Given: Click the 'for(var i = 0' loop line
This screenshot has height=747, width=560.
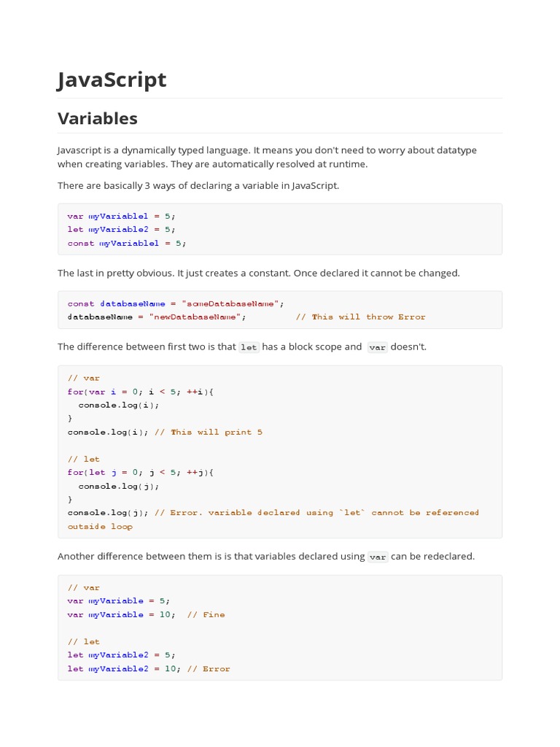Looking at the screenshot, I should 140,392.
